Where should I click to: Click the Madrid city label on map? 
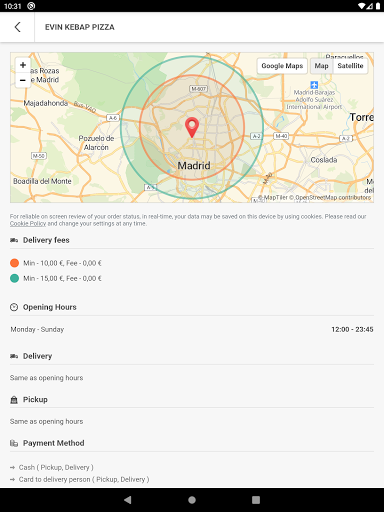point(194,165)
